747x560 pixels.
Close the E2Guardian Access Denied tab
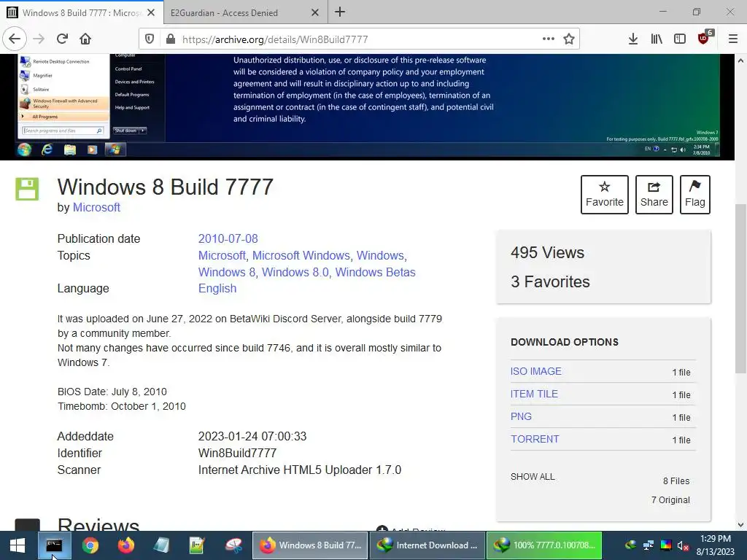(x=315, y=12)
